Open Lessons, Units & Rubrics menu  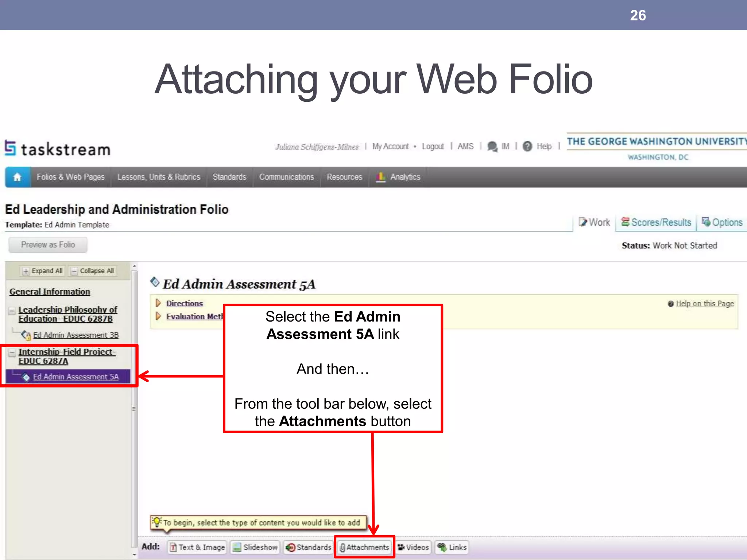pyautogui.click(x=159, y=177)
